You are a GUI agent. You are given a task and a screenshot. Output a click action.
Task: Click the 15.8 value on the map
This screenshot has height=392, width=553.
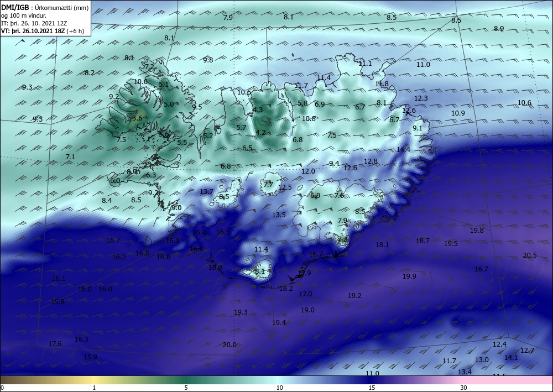coord(58,302)
